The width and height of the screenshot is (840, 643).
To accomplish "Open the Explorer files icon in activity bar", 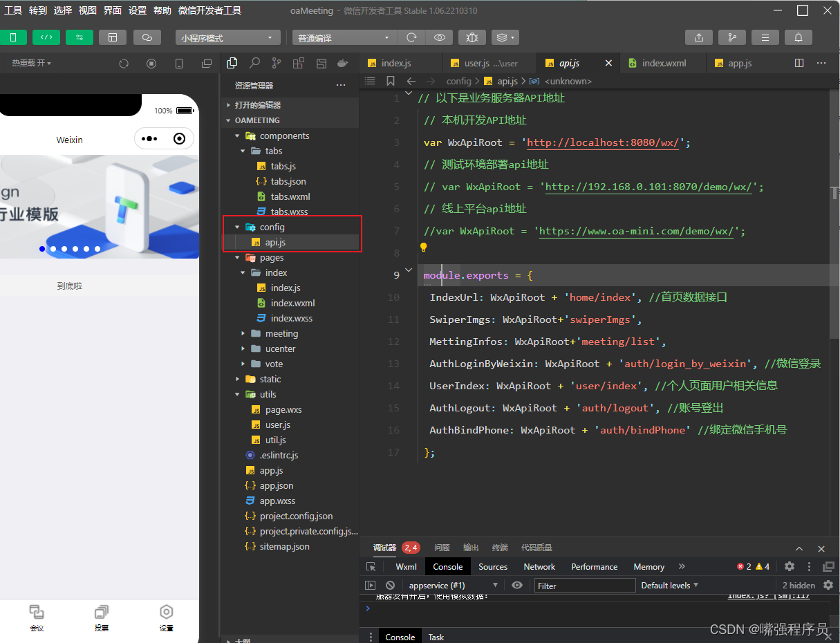I will (x=232, y=63).
